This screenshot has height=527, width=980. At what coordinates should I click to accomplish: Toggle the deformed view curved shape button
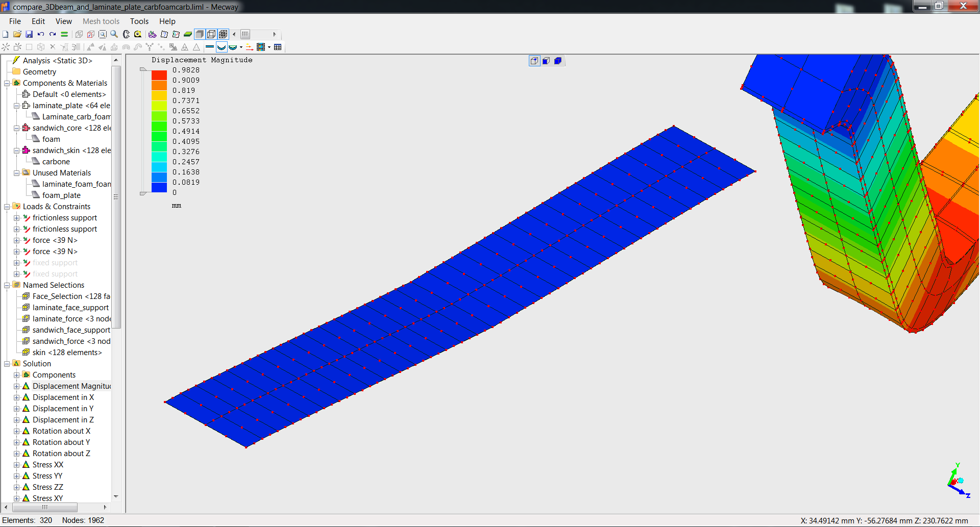(222, 47)
